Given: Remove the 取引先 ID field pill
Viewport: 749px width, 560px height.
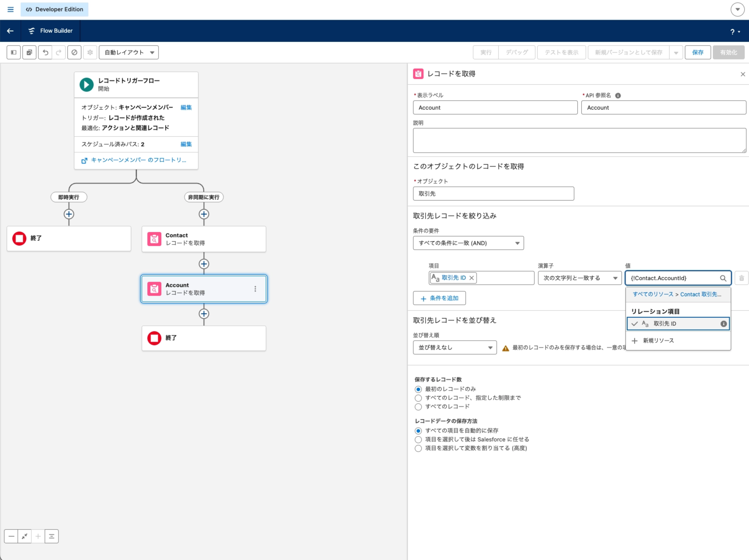Looking at the screenshot, I should 472,278.
